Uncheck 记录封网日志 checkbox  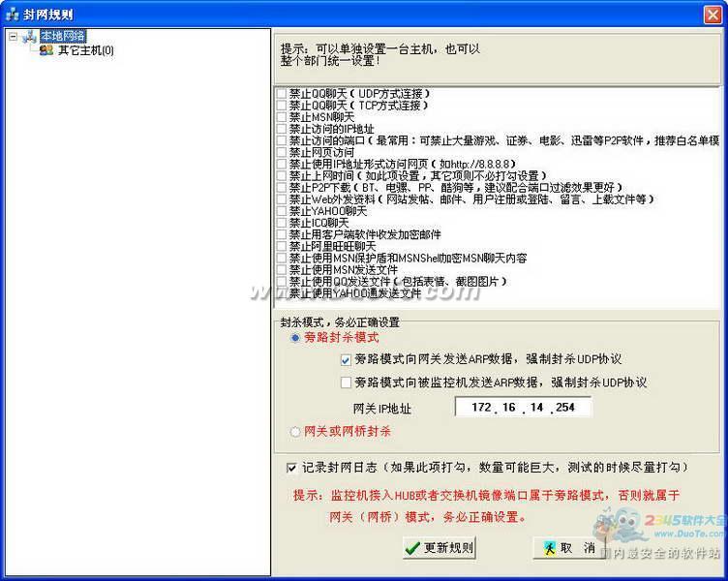(291, 468)
